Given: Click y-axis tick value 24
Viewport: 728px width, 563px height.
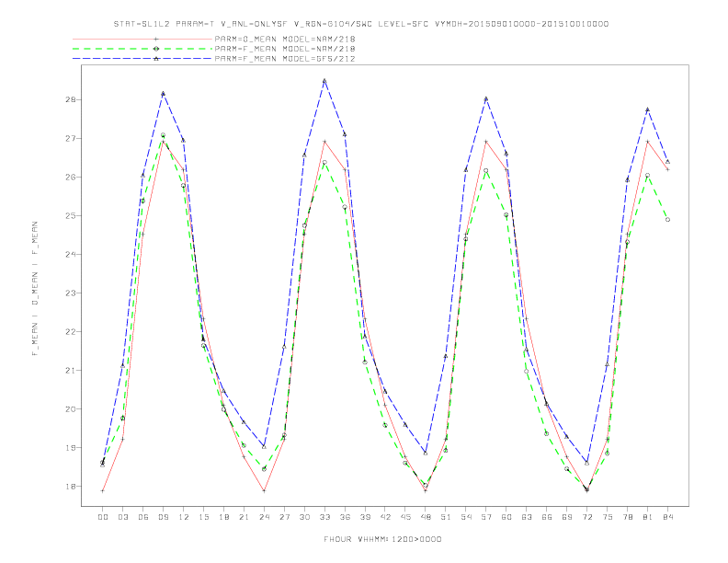Looking at the screenshot, I should coord(71,254).
